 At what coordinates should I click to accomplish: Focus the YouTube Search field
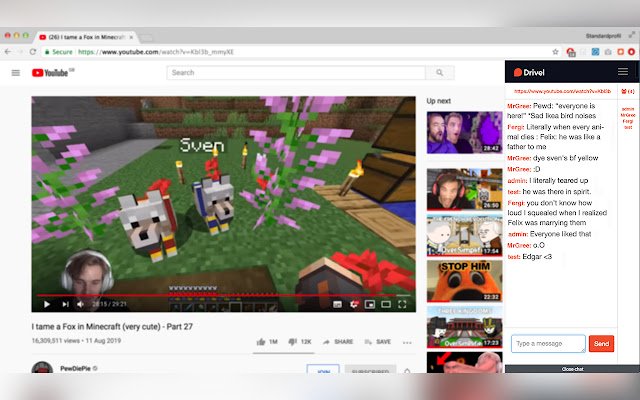point(296,73)
